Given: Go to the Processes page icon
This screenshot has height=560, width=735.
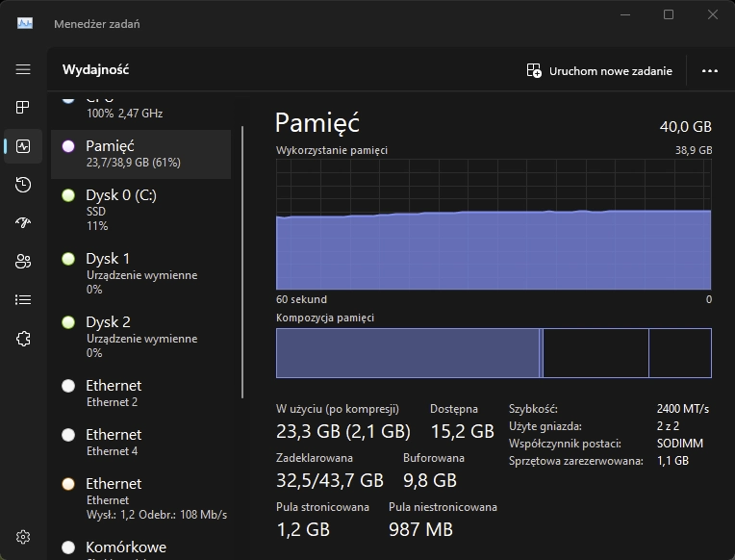Looking at the screenshot, I should click(23, 108).
